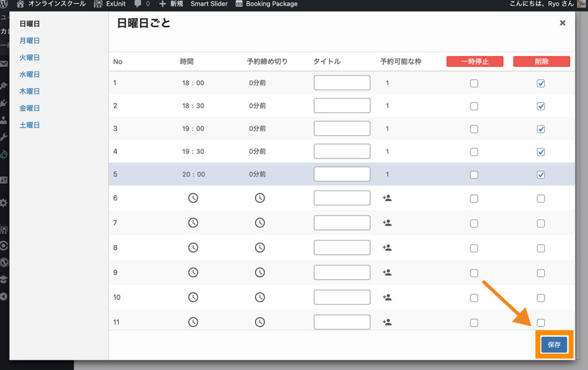This screenshot has height=370, width=588.
Task: Open the Smart Slider admin bar item
Action: [209, 4]
